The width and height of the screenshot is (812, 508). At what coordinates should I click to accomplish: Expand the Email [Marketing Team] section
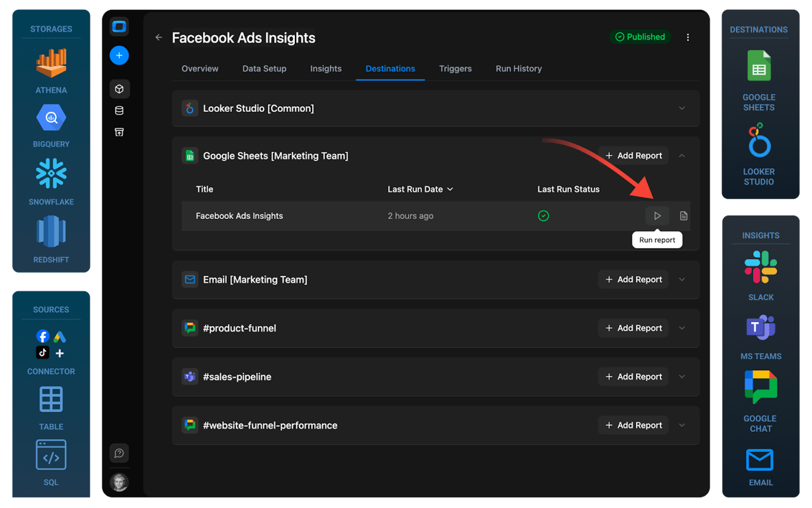coord(682,280)
